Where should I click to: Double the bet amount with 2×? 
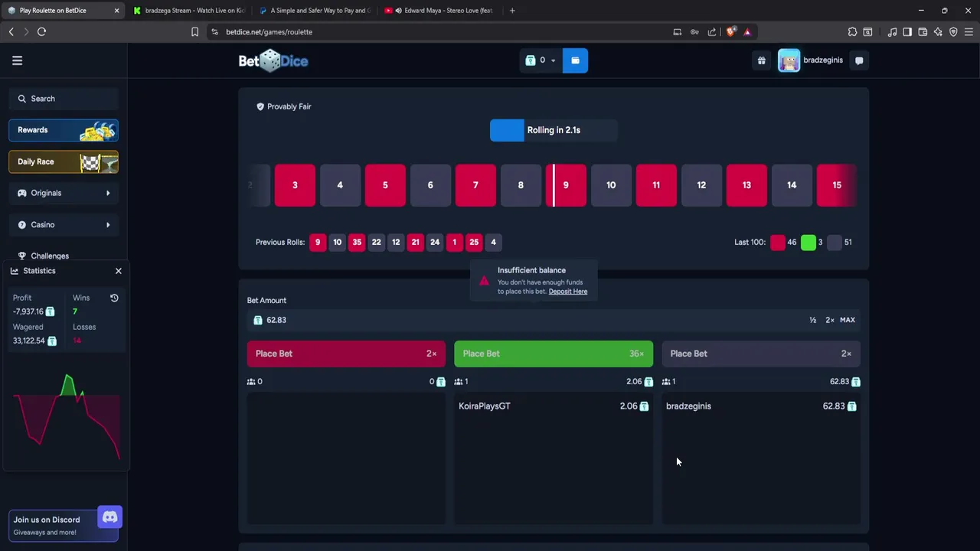(x=829, y=320)
